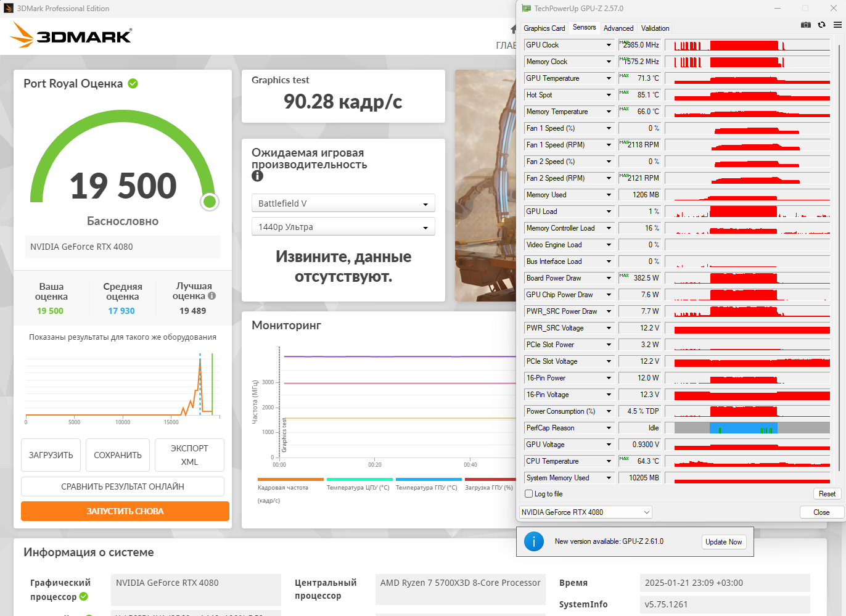
Task: Open the Advanced tab in GPU-Z
Action: (618, 28)
